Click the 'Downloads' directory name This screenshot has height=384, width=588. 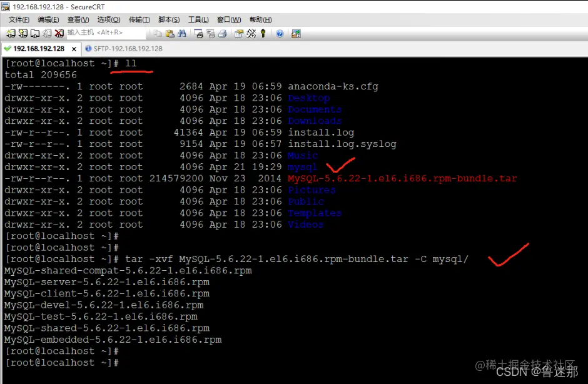pyautogui.click(x=315, y=121)
